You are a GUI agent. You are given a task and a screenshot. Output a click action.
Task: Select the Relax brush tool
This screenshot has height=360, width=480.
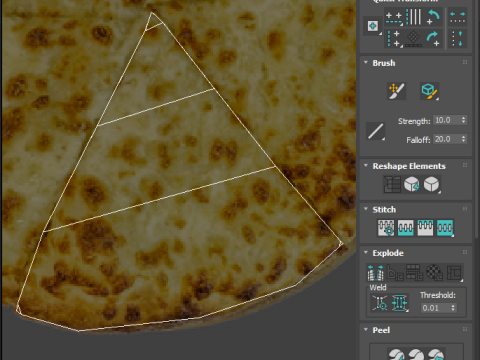coord(429,91)
